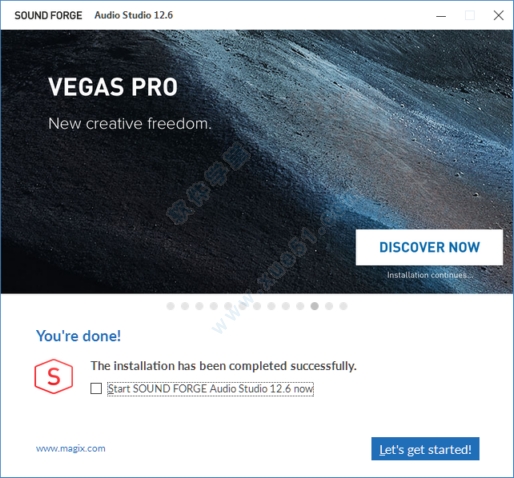Click the red hexagon S logo icon
The image size is (514, 478).
click(x=54, y=376)
